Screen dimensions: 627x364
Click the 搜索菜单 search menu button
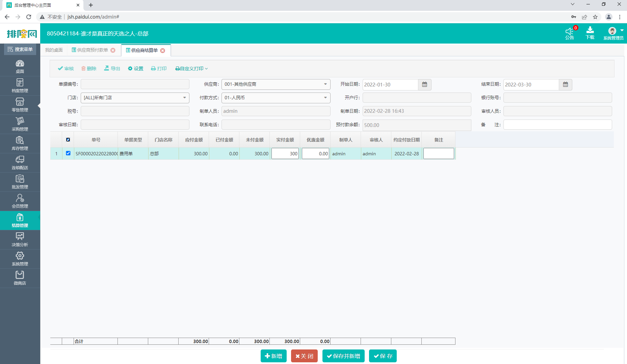(20, 49)
